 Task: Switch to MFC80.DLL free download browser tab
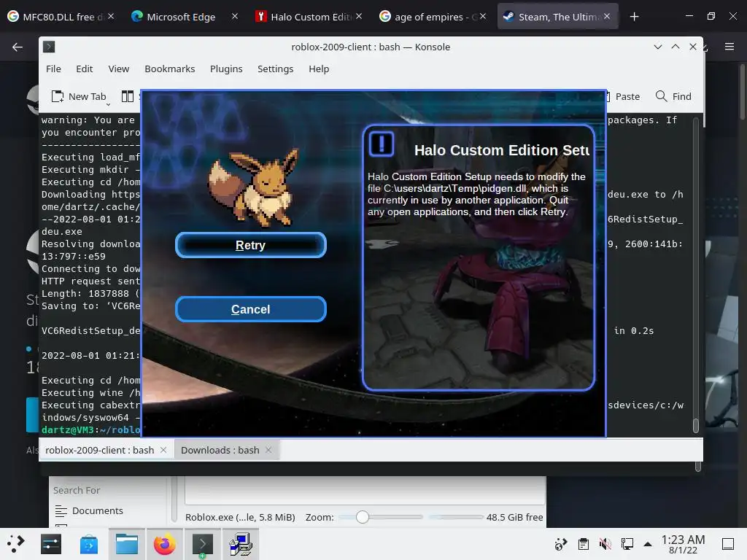[x=61, y=17]
